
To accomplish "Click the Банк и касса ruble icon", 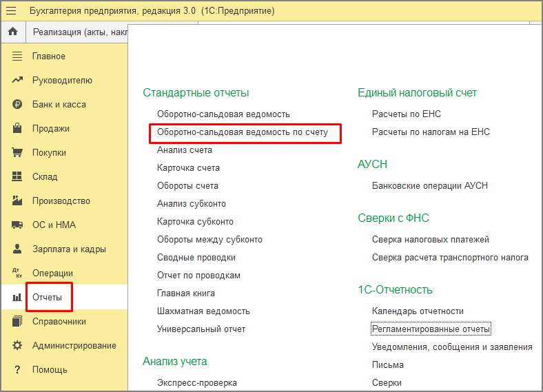I will point(18,105).
